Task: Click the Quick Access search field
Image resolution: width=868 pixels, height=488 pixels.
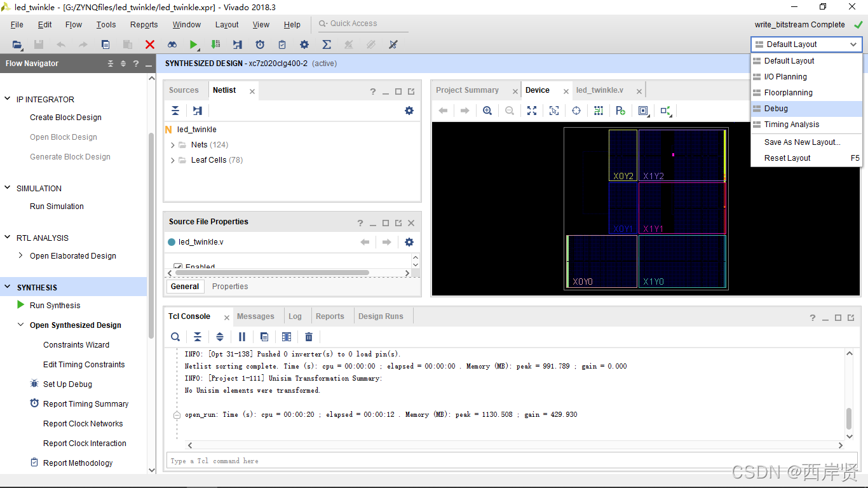Action: click(363, 24)
